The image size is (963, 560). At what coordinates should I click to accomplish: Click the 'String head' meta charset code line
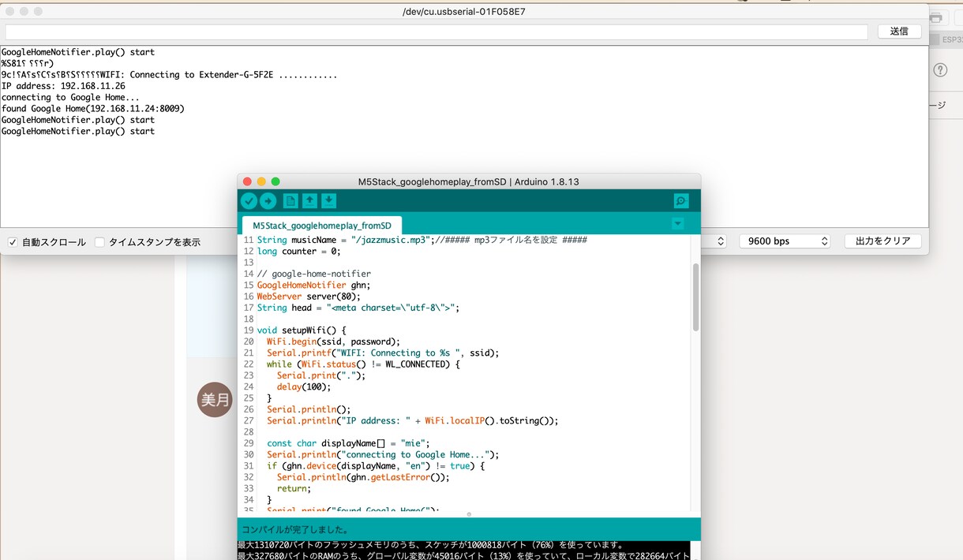click(358, 308)
